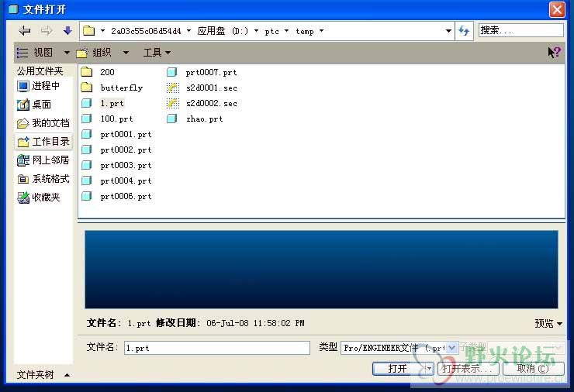This screenshot has width=574, height=392.
Task: Click the 文件名 filename input field
Action: [x=217, y=348]
